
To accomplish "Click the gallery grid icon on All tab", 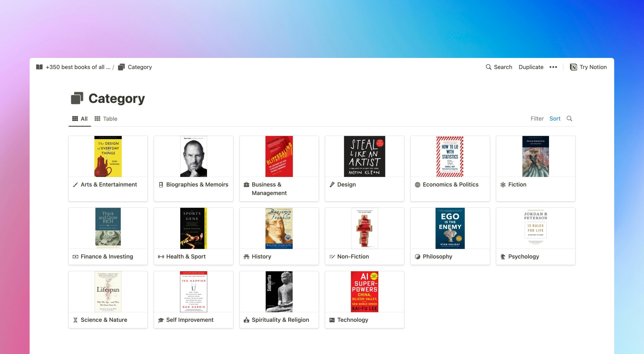I will point(75,118).
